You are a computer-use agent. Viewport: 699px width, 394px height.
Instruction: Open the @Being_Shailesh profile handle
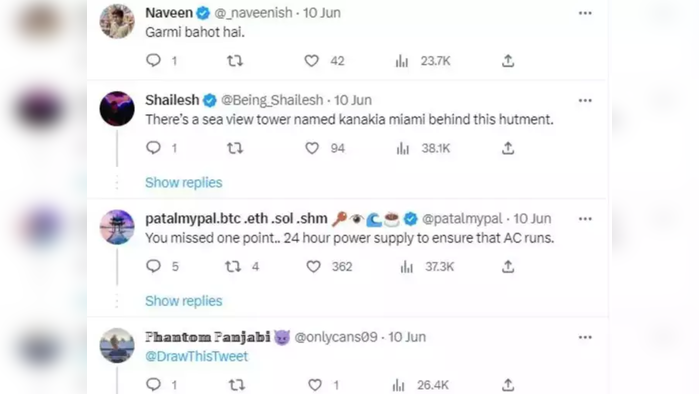pos(272,100)
